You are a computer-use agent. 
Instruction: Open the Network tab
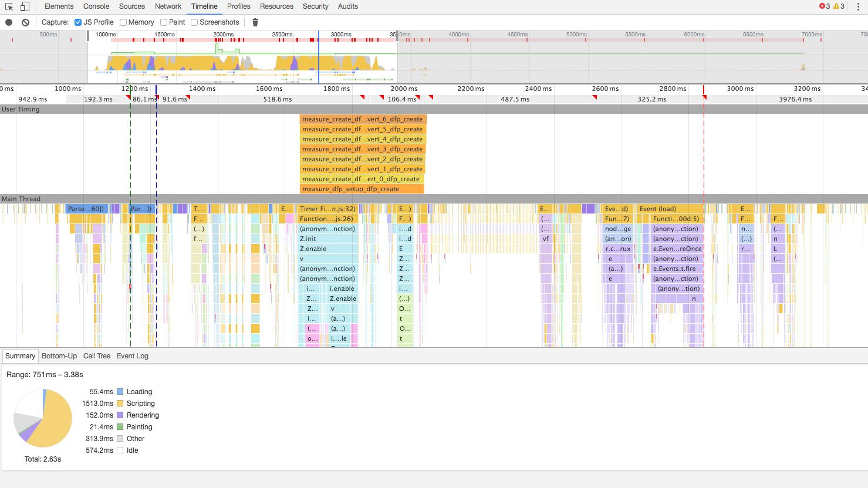pyautogui.click(x=168, y=6)
